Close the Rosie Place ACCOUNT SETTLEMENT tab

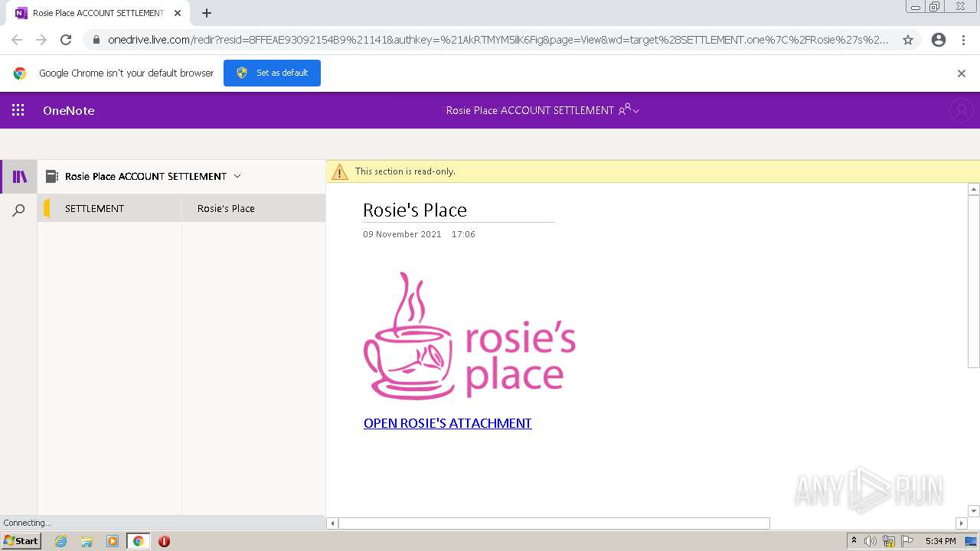click(x=178, y=13)
